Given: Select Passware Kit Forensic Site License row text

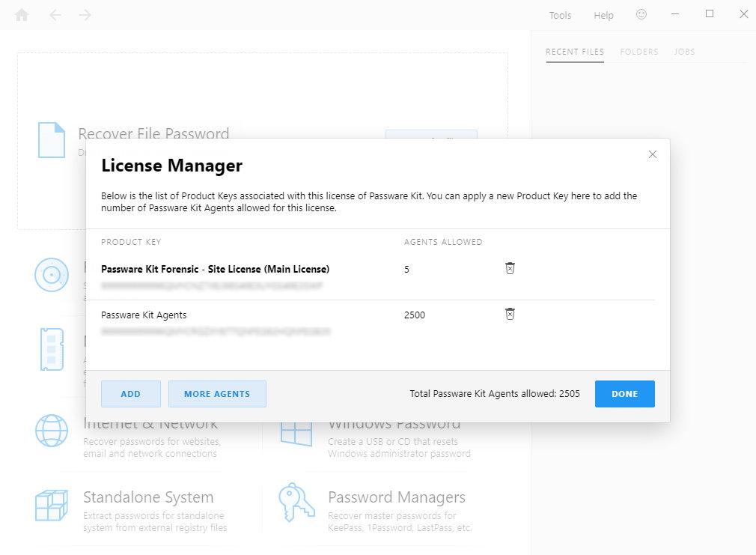Looking at the screenshot, I should (x=215, y=270).
